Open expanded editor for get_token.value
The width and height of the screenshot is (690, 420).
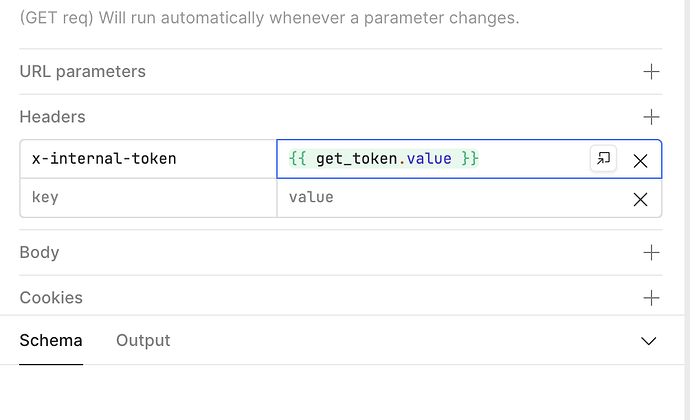tap(603, 159)
